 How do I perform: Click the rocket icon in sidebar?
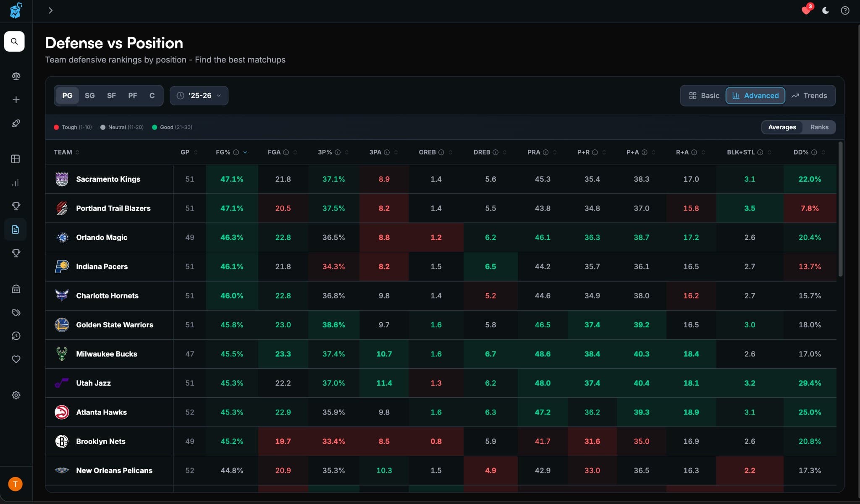point(16,123)
